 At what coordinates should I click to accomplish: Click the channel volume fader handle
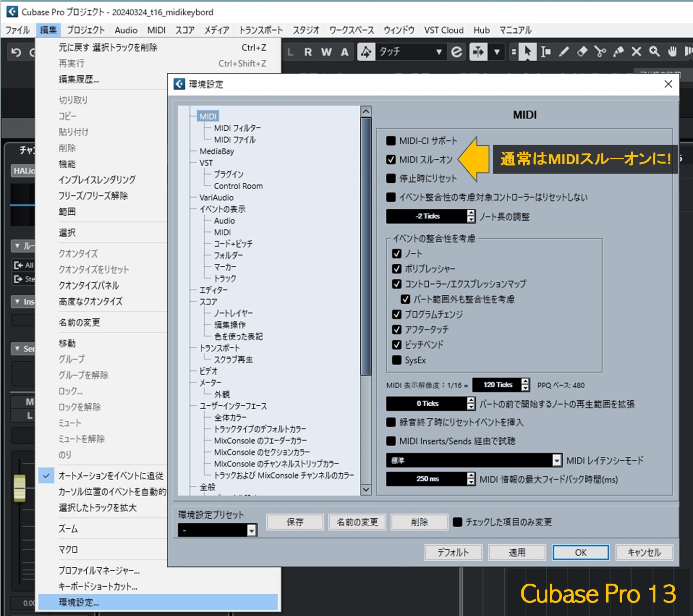[x=19, y=488]
